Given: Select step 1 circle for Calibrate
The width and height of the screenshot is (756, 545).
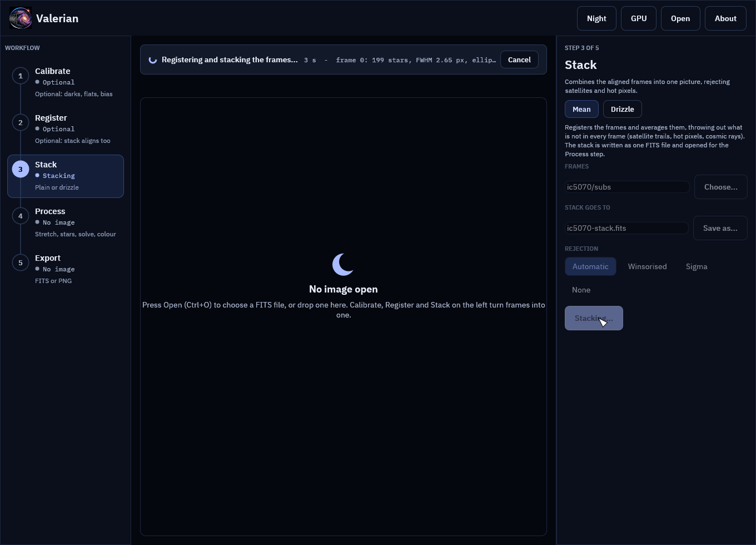Looking at the screenshot, I should tap(21, 76).
